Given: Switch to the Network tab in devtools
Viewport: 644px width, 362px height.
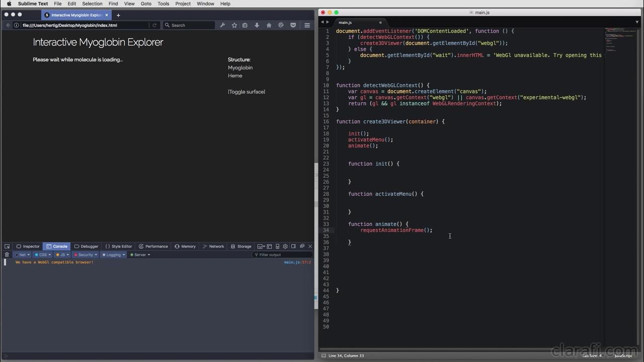Looking at the screenshot, I should 213,246.
